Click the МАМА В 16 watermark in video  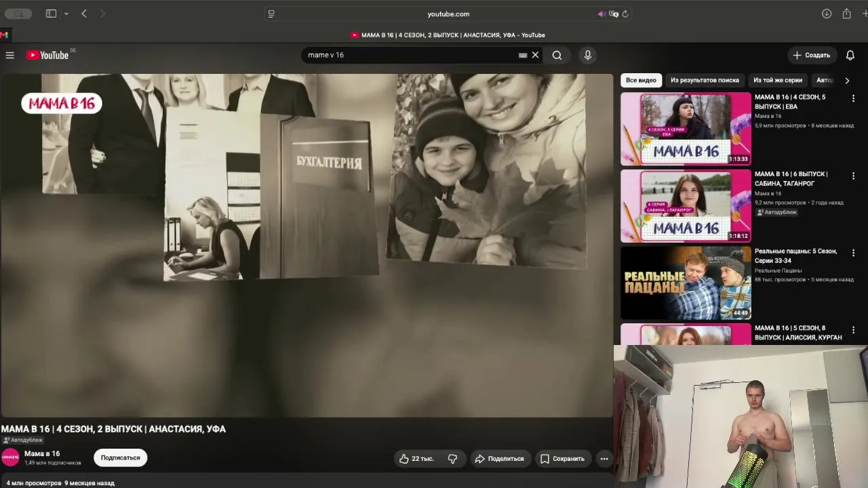pos(62,103)
